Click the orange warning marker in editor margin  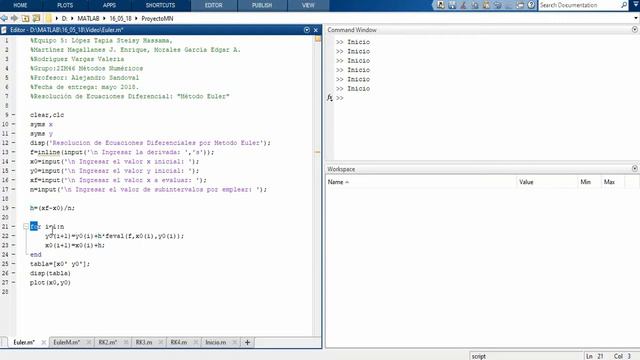[317, 152]
